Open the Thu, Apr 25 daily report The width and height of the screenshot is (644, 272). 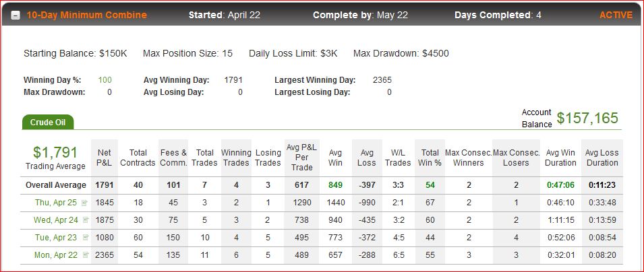(56, 203)
